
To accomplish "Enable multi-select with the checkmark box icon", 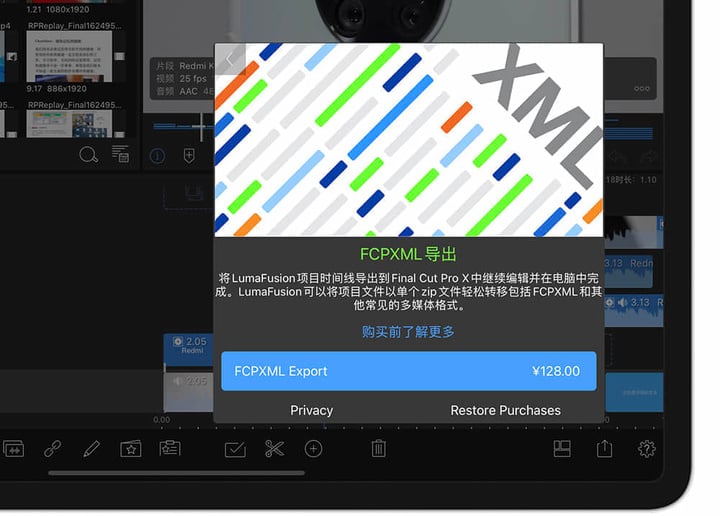I will click(236, 449).
